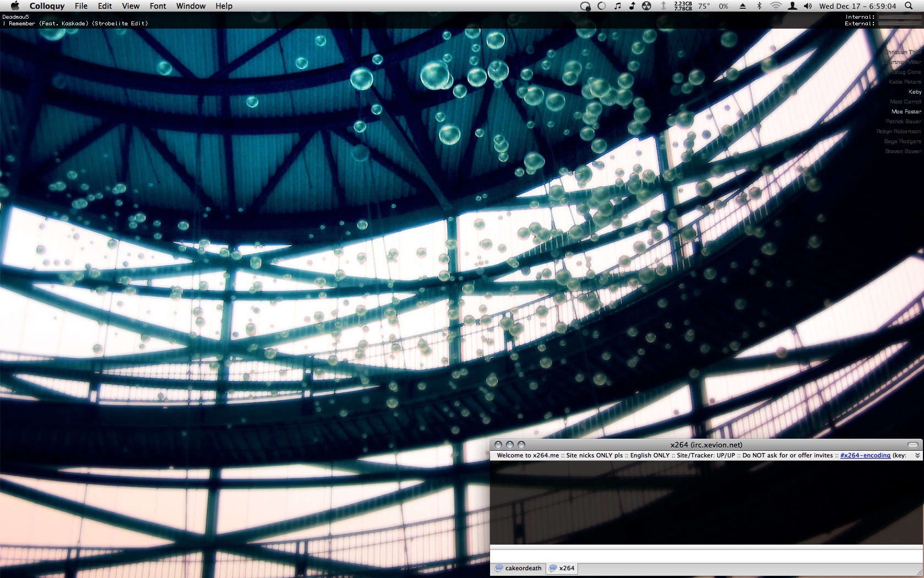The image size is (924, 578).
Task: Click the eject menu bar icon
Action: (x=743, y=6)
